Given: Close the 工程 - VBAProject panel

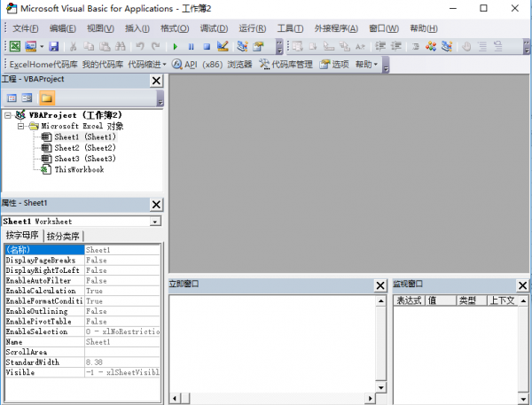Looking at the screenshot, I should coord(156,81).
